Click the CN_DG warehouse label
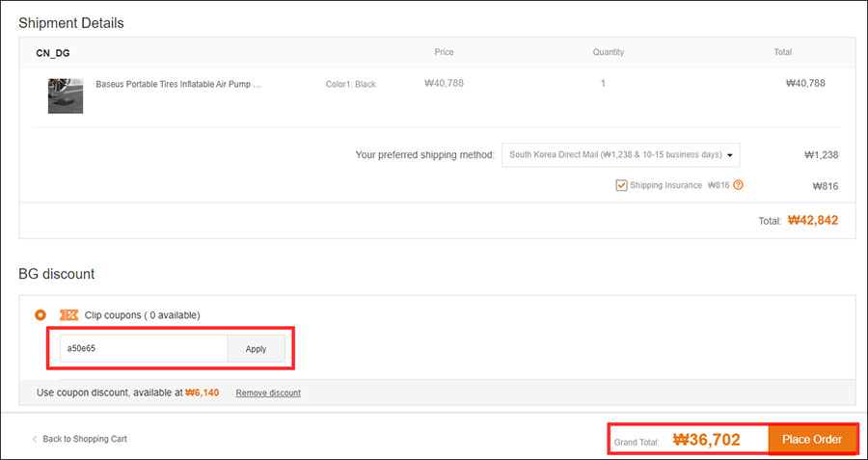Image resolution: width=868 pixels, height=460 pixels. (53, 54)
